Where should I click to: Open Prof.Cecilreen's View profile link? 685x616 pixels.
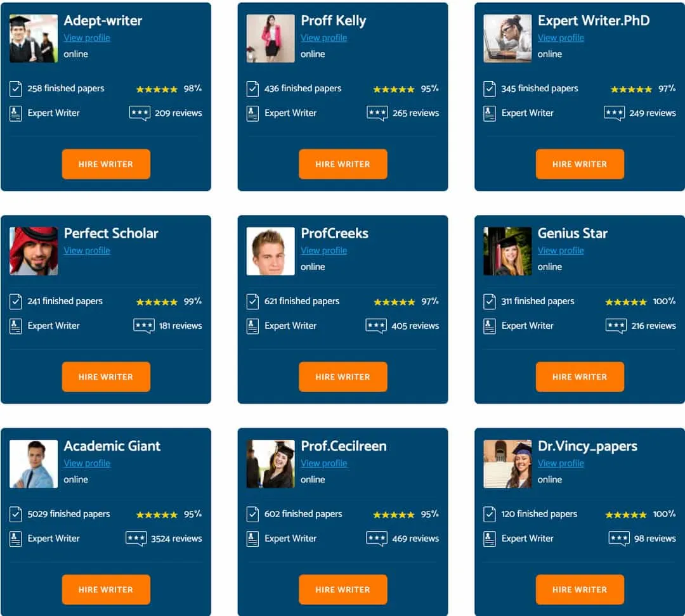click(x=323, y=463)
